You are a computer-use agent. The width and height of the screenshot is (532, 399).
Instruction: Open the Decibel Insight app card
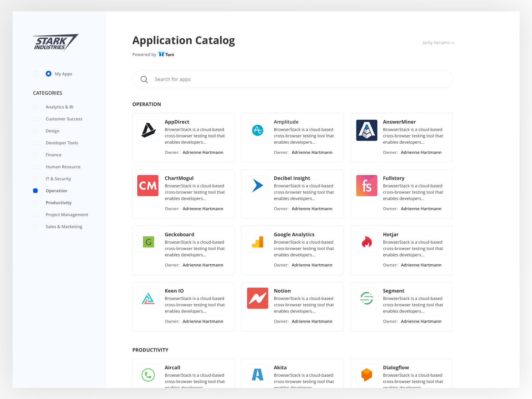(292, 194)
